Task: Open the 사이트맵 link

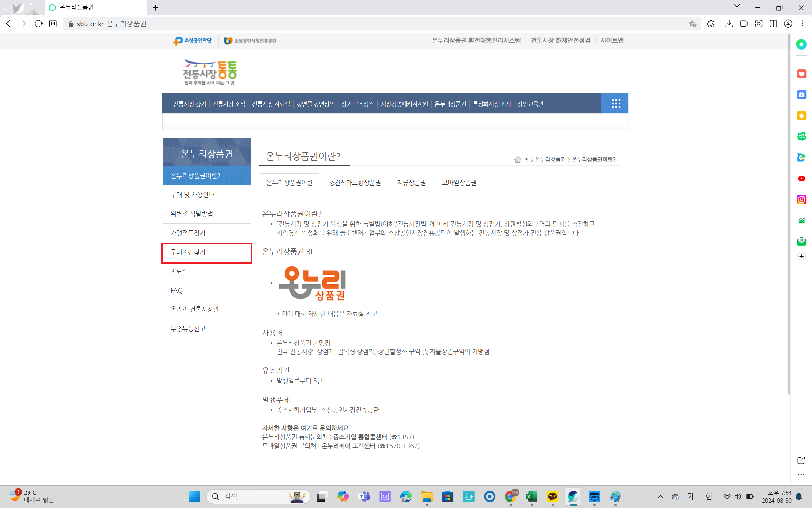Action: click(x=612, y=40)
